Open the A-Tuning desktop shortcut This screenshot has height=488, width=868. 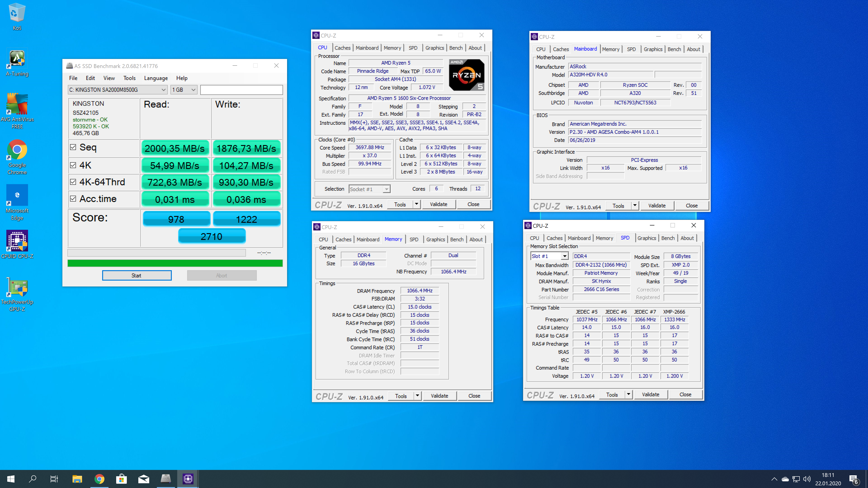[x=17, y=63]
